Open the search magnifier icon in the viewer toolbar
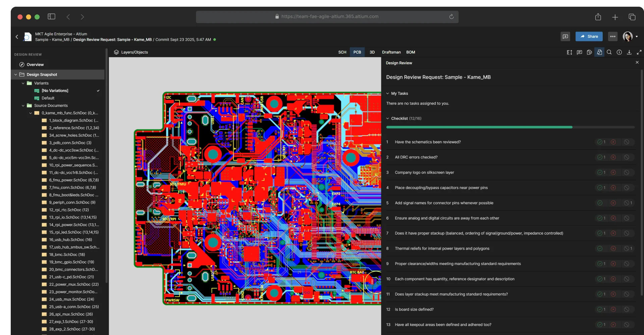 pyautogui.click(x=609, y=52)
